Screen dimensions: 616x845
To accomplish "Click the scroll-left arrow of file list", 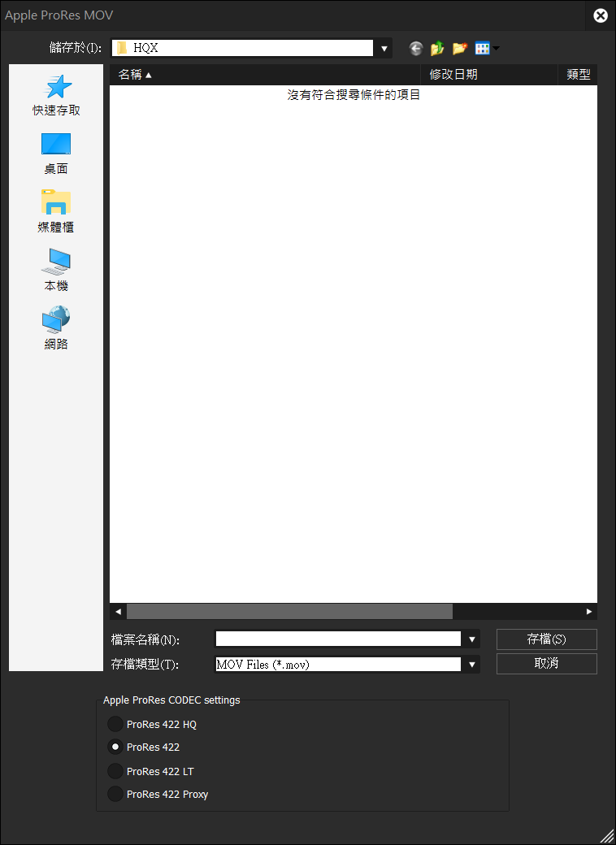I will click(x=118, y=611).
